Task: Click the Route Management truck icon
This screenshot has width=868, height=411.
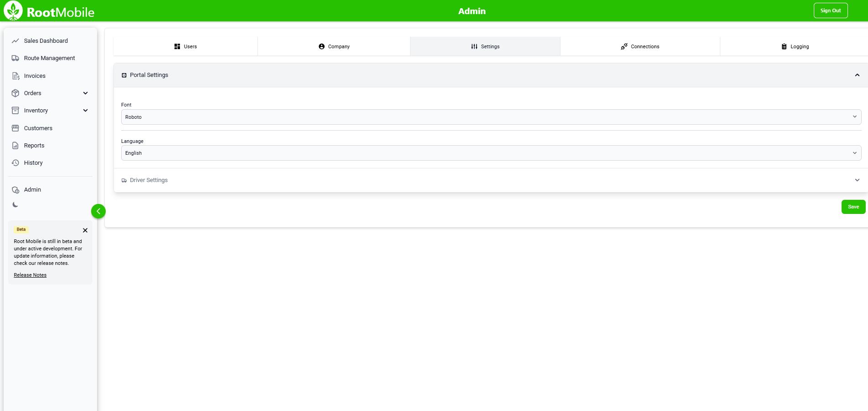Action: point(15,58)
